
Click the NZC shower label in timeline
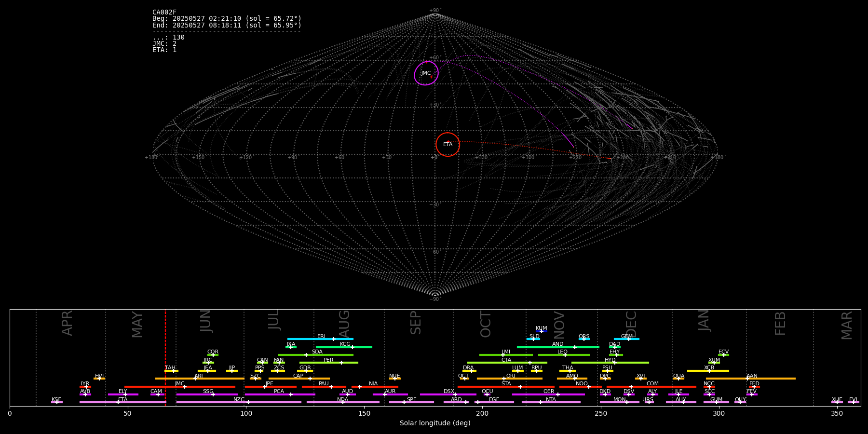coord(239,400)
